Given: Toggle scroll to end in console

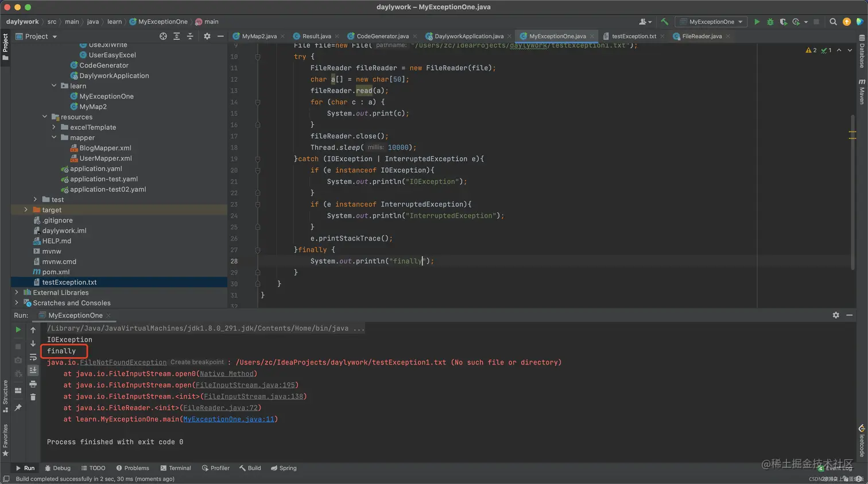Looking at the screenshot, I should [33, 370].
